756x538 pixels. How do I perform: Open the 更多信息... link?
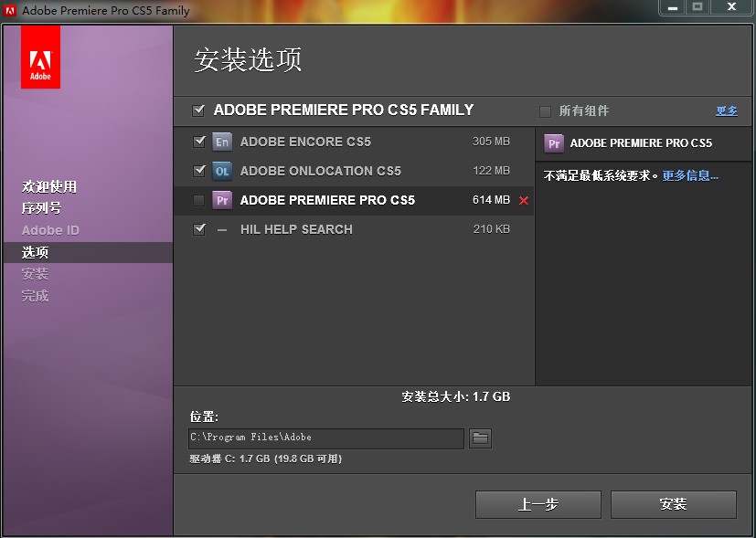coord(690,175)
